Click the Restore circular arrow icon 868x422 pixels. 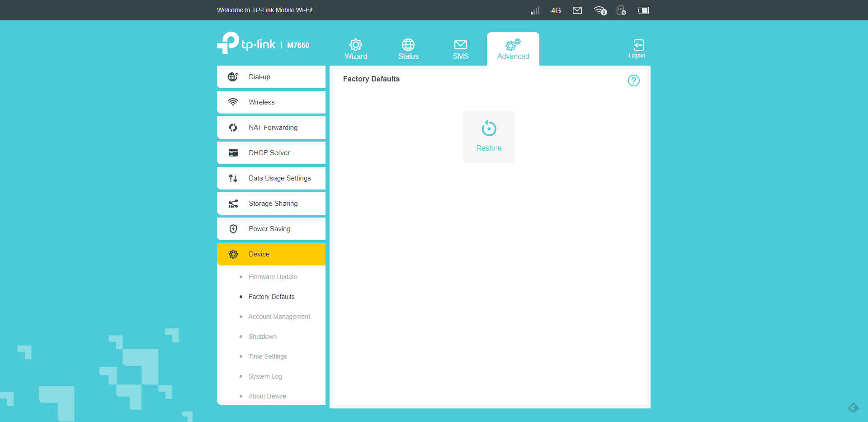[489, 128]
